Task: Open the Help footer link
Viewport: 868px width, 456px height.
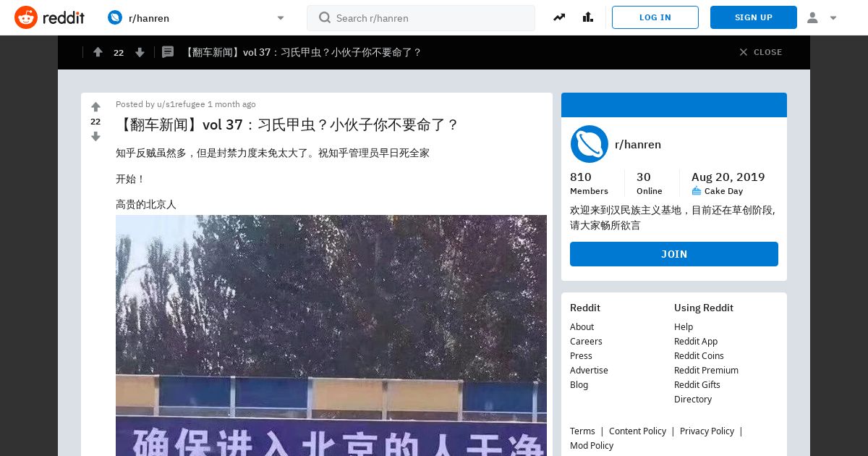Action: [x=684, y=326]
